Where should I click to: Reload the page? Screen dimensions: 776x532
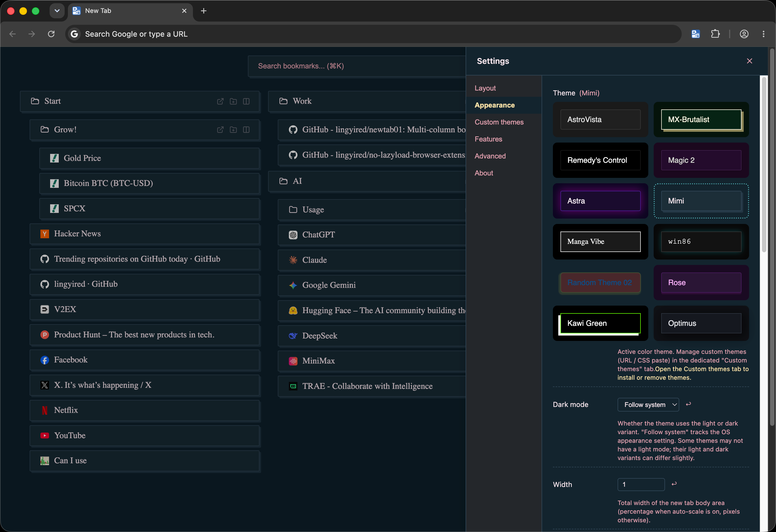click(x=51, y=34)
